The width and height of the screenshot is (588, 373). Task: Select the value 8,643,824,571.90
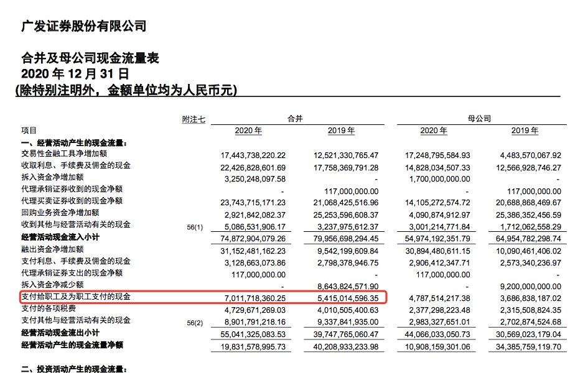coord(348,287)
